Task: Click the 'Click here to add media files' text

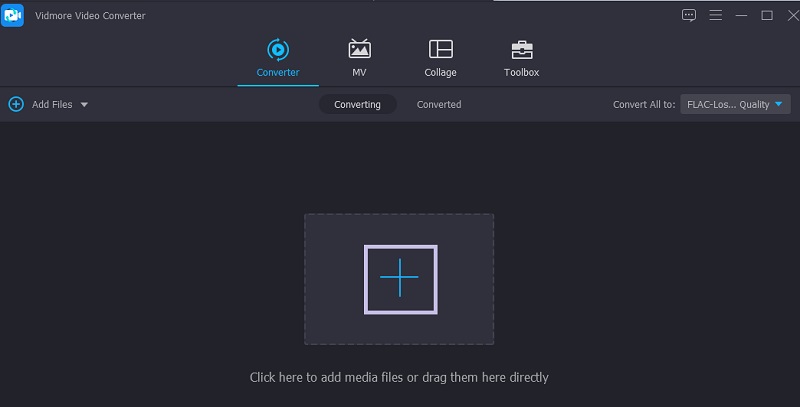Action: pyautogui.click(x=399, y=377)
